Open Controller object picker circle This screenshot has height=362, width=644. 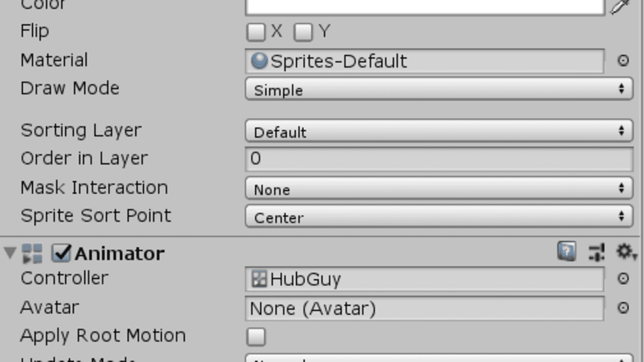[623, 279]
